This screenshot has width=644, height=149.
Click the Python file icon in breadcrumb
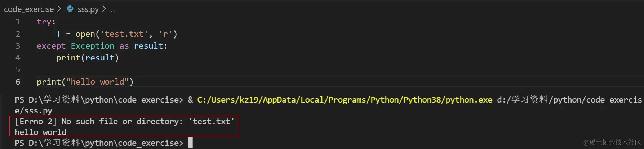click(x=70, y=9)
